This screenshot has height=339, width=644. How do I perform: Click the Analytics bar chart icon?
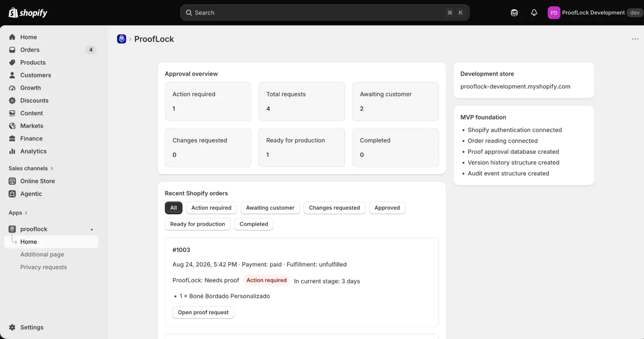pos(12,151)
